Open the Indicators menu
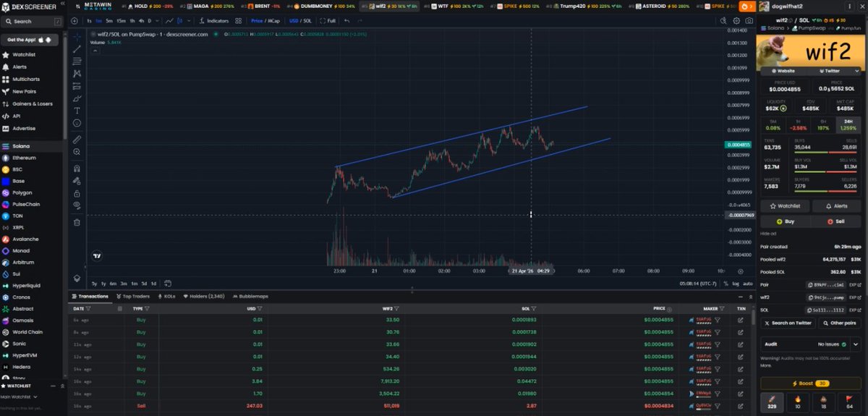The image size is (868, 416). (213, 21)
